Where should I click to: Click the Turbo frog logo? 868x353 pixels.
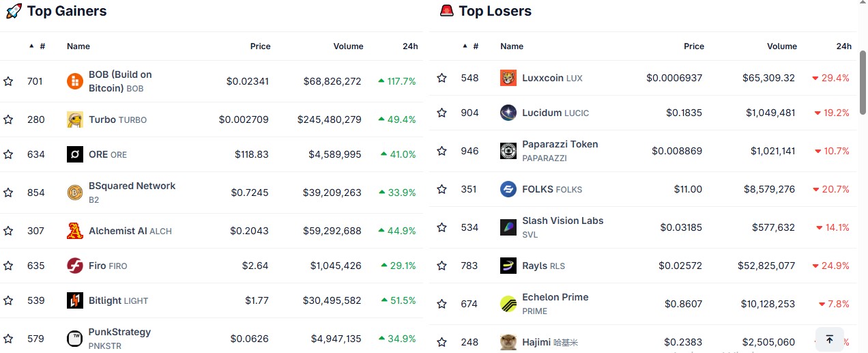click(75, 119)
